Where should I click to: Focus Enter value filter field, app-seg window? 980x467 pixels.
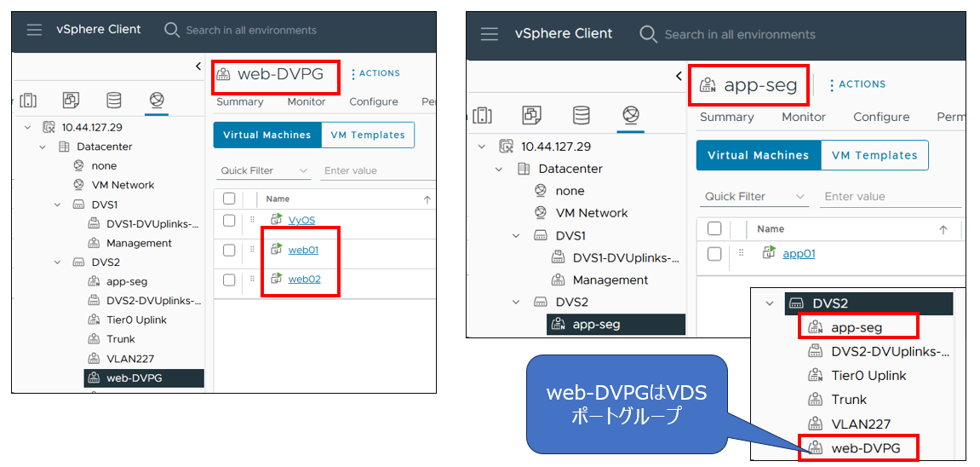coord(892,196)
